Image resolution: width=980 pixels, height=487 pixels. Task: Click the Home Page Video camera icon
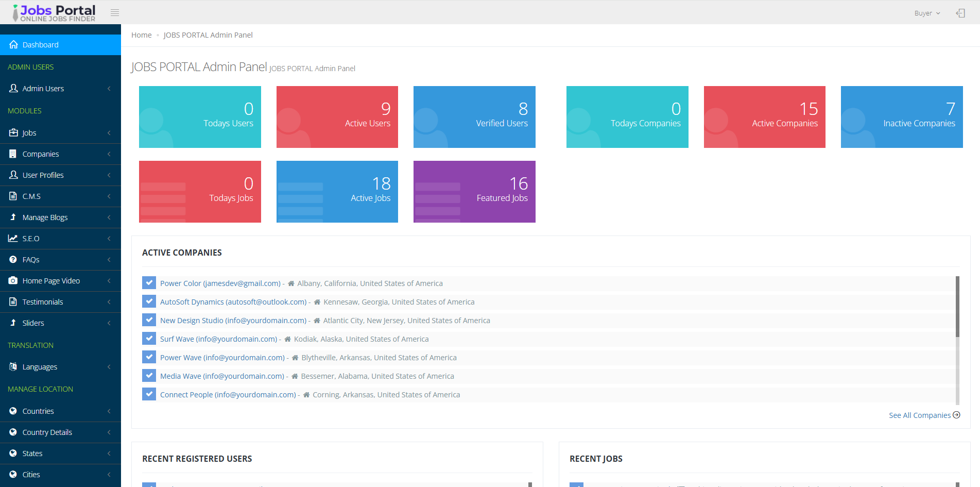13,280
